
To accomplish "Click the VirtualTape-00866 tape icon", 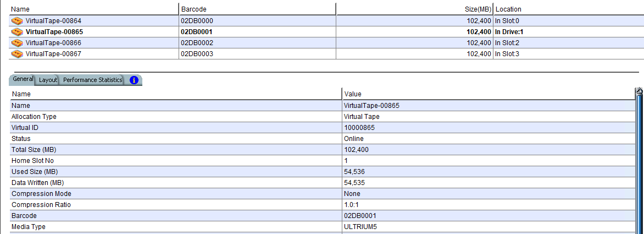I will point(17,42).
